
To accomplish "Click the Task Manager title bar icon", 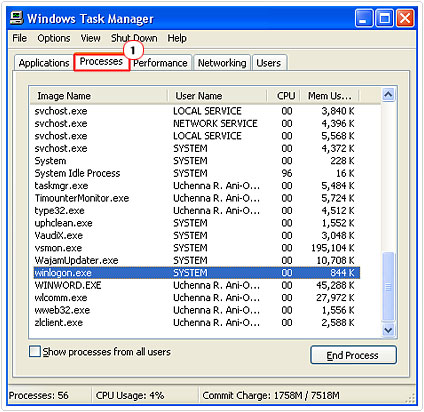I will pyautogui.click(x=16, y=18).
